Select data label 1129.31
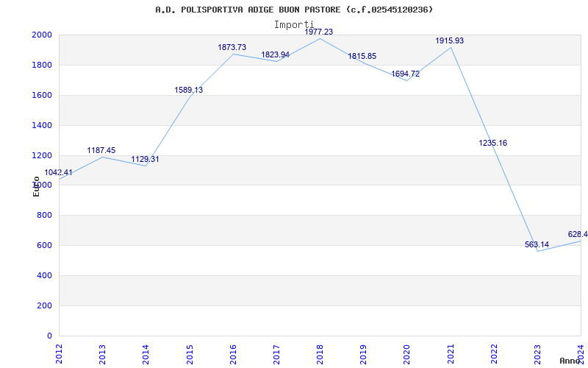The width and height of the screenshot is (588, 368). (145, 159)
